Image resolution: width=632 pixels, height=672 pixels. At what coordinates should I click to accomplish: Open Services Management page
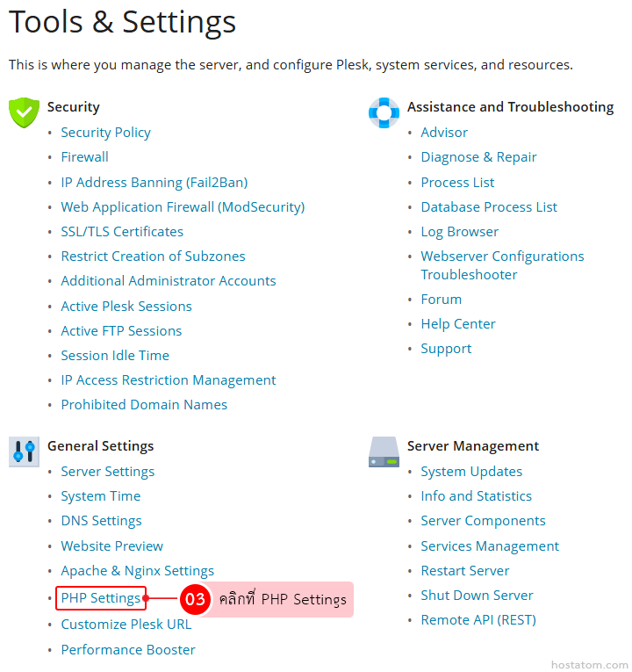pyautogui.click(x=490, y=546)
